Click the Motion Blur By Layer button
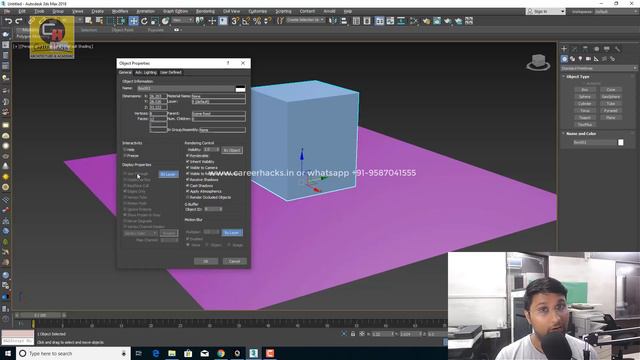This screenshot has height=360, width=640. point(232,233)
